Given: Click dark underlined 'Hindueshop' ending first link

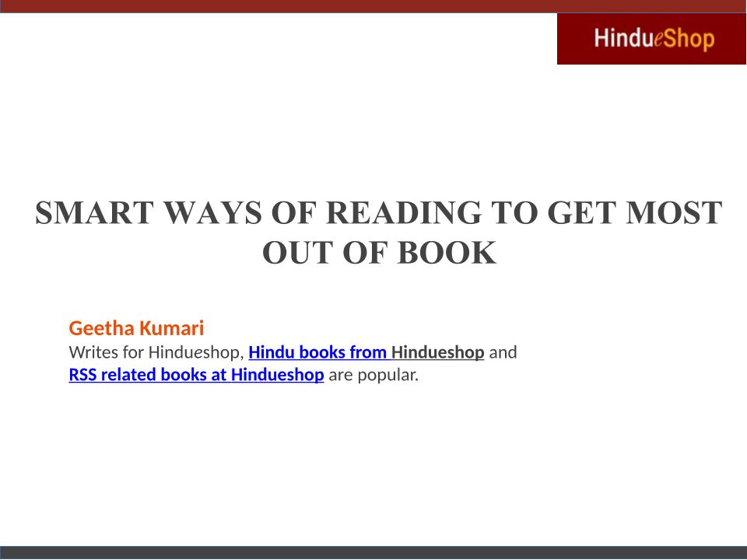Looking at the screenshot, I should click(438, 352).
